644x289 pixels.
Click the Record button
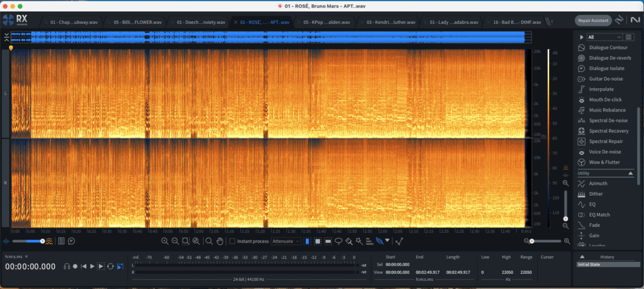pos(75,266)
